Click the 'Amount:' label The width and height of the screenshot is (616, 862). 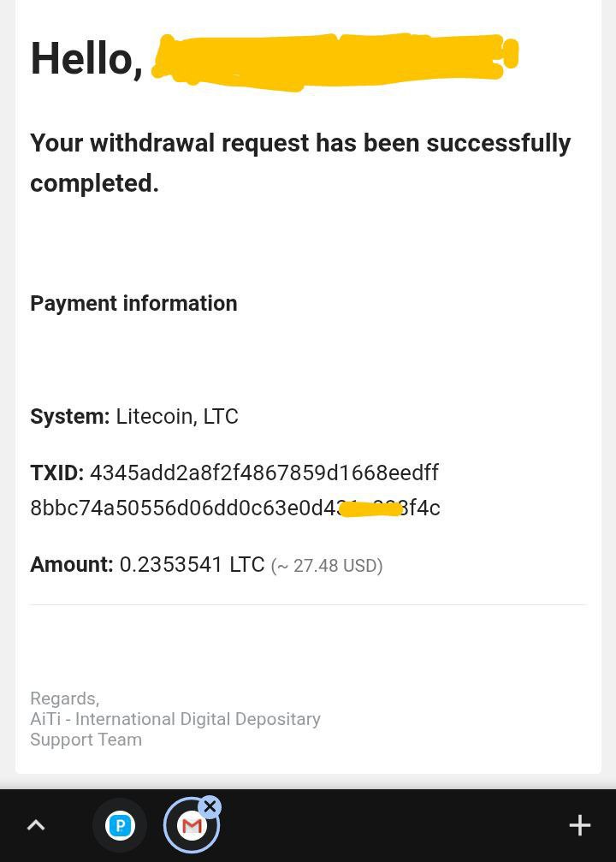click(x=71, y=565)
